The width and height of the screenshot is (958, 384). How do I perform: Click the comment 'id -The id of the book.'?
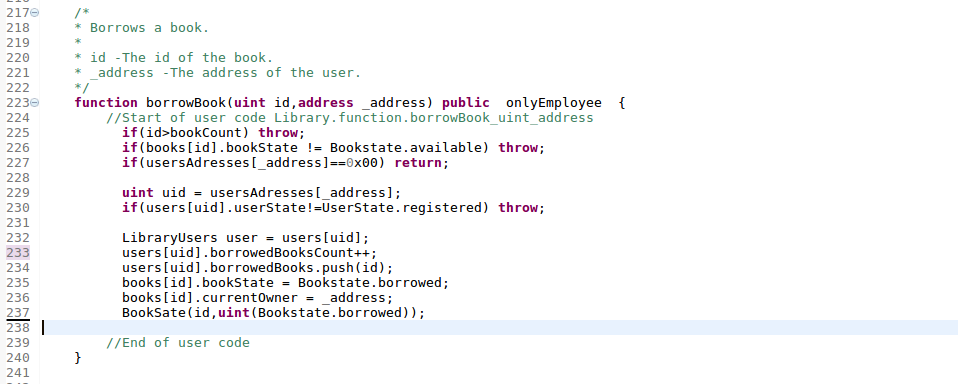coord(181,58)
